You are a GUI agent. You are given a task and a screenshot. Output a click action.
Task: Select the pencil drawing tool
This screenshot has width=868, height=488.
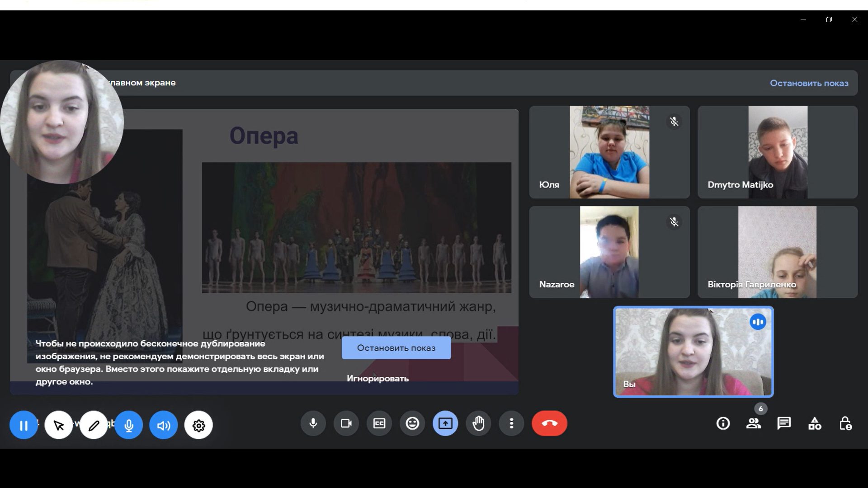(x=94, y=425)
